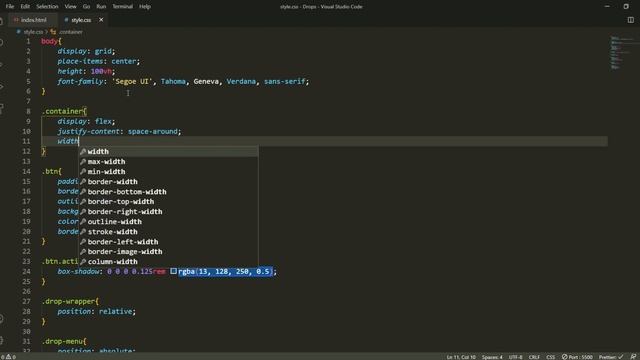The image size is (640, 360).
Task: Choose the 'outline-width' suggestion
Action: point(168,222)
